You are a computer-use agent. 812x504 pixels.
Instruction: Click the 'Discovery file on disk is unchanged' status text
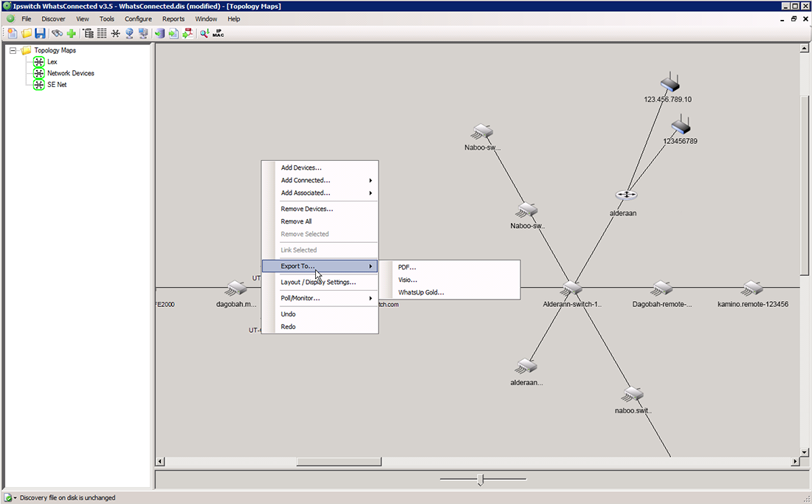coord(67,498)
